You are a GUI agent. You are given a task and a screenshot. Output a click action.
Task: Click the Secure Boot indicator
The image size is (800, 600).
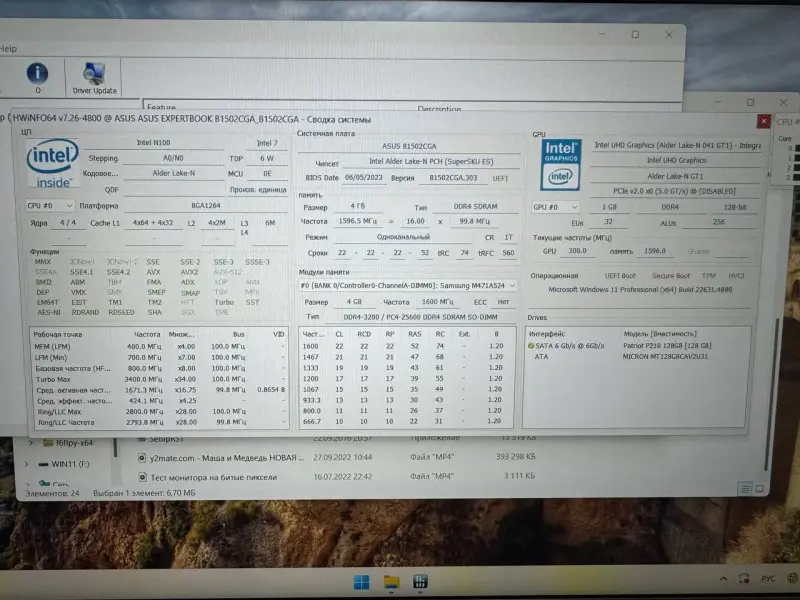coord(670,276)
